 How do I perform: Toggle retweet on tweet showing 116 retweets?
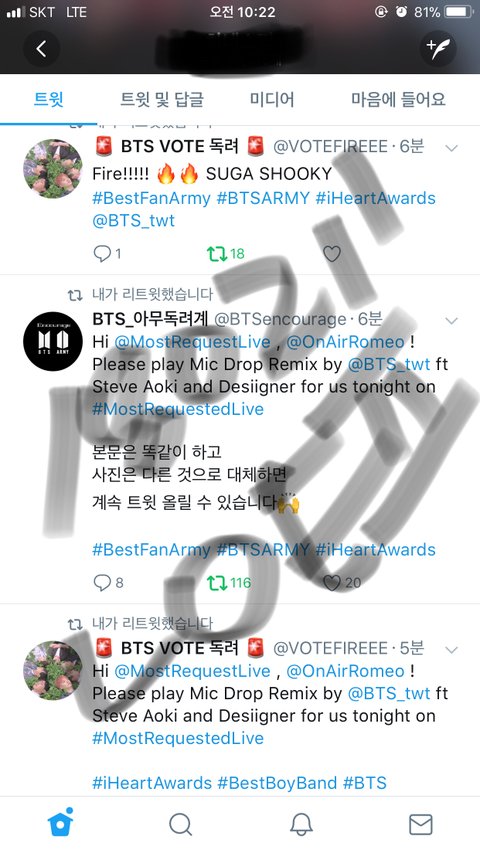217,583
